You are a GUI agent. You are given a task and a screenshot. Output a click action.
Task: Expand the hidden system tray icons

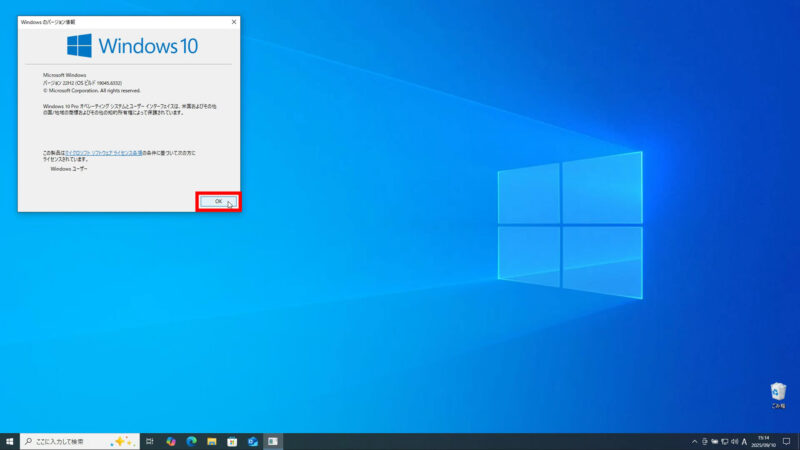pyautogui.click(x=694, y=441)
